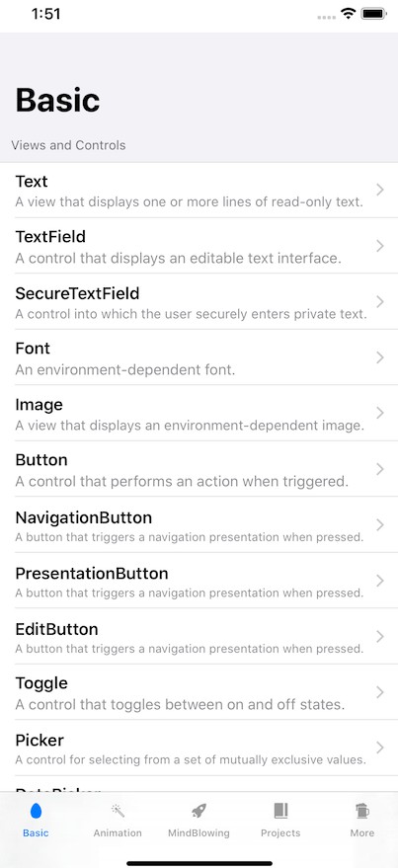Screen dimensions: 398x868
Task: Click the chevron on the Picker row
Action: [x=380, y=748]
